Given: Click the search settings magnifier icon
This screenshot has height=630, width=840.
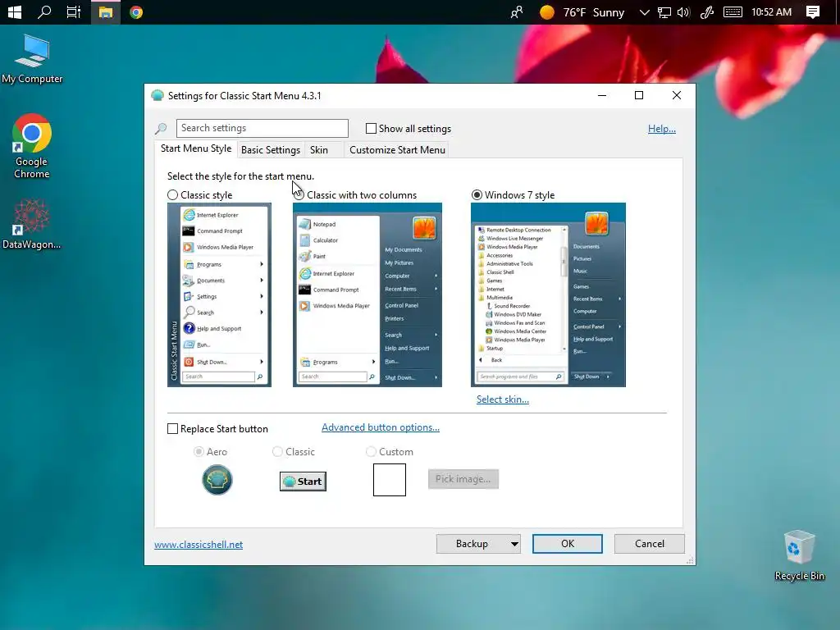Looking at the screenshot, I should [x=161, y=129].
